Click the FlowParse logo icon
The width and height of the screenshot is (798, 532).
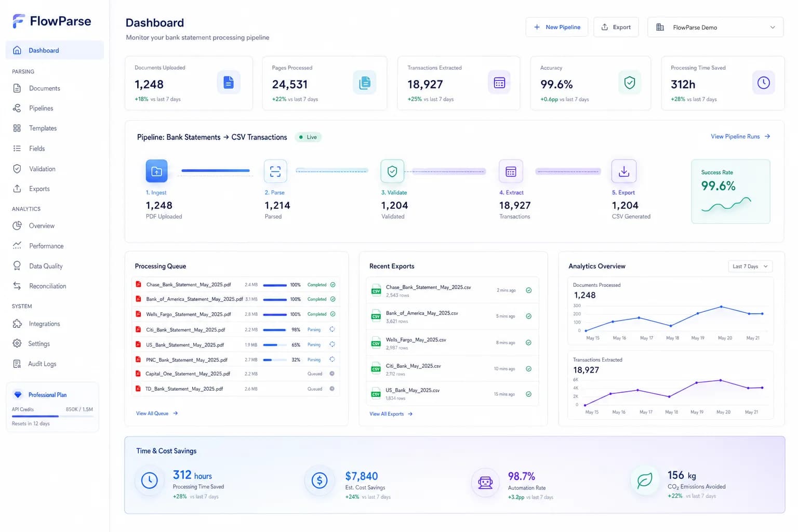tap(19, 21)
